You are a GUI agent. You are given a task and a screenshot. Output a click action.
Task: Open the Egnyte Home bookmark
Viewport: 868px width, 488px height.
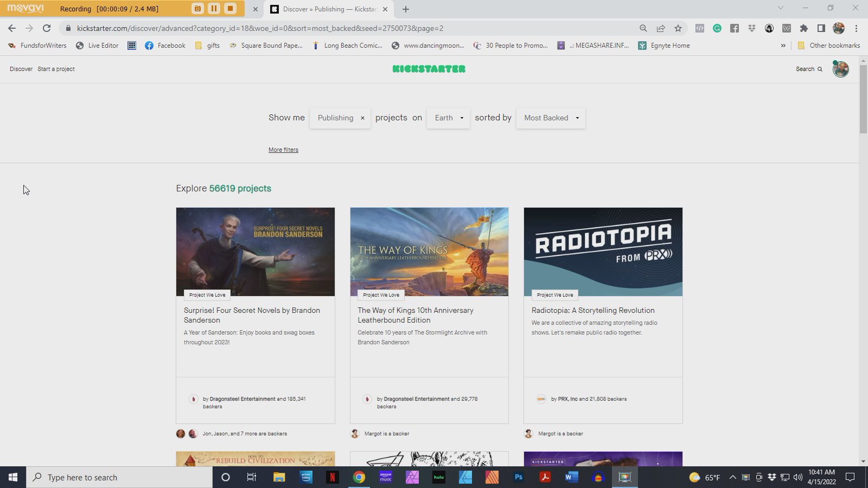point(664,46)
